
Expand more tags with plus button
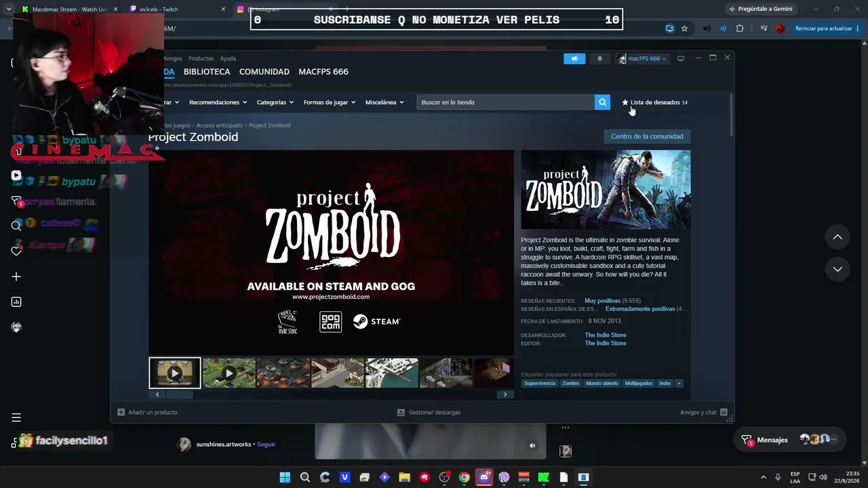click(x=678, y=384)
